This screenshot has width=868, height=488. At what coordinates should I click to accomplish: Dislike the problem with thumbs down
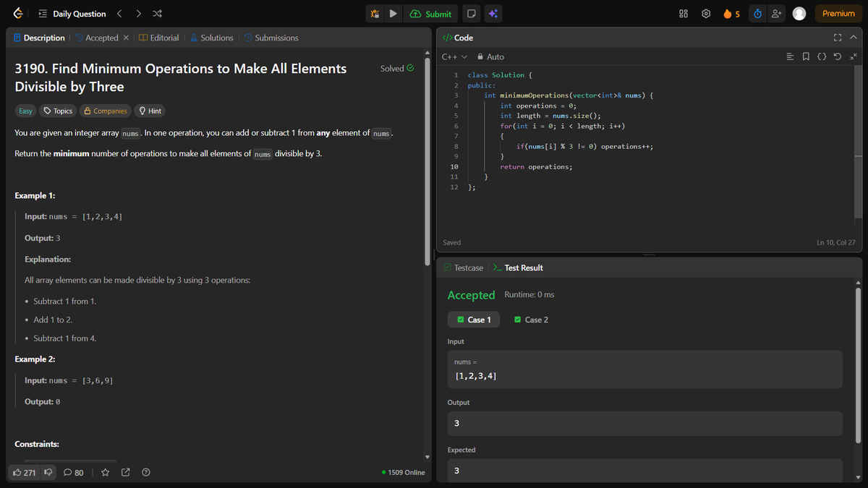(48, 473)
